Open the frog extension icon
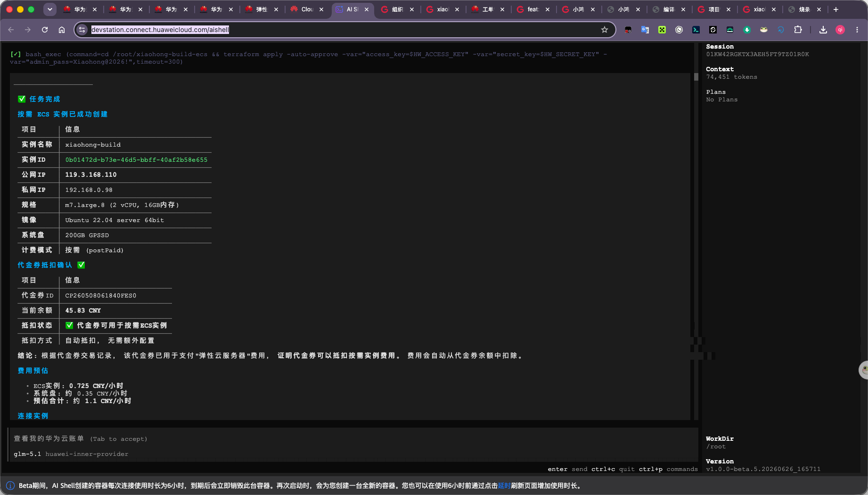The height and width of the screenshot is (495, 868). 764,30
